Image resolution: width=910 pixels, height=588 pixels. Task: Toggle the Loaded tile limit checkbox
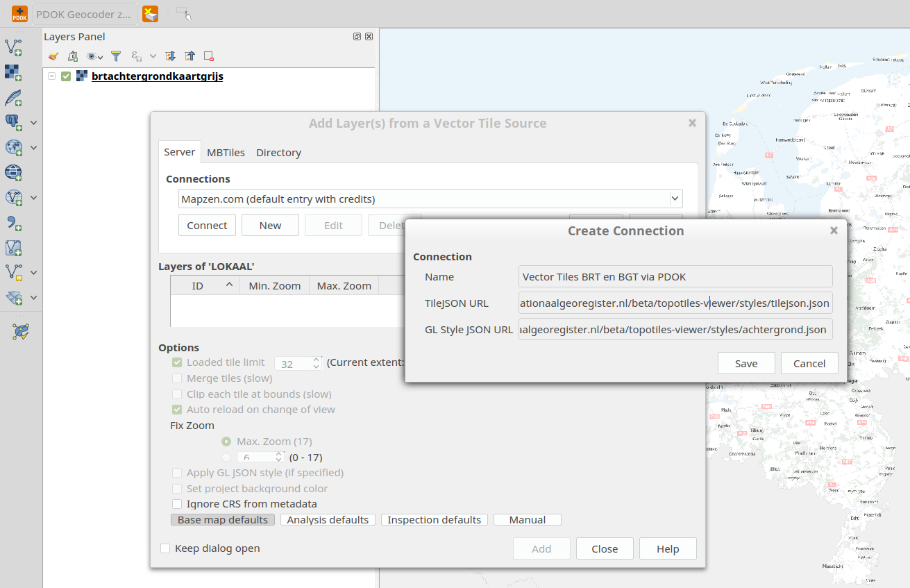[177, 362]
